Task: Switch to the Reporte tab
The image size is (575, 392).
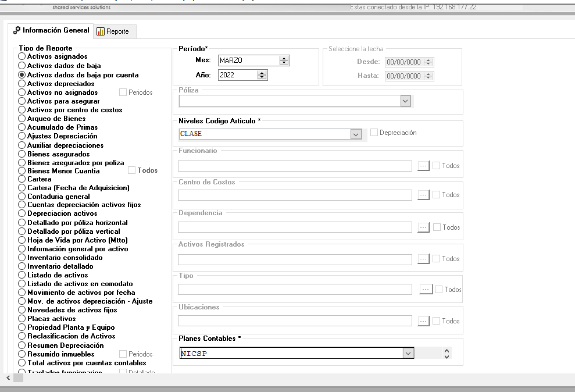Action: pos(113,31)
